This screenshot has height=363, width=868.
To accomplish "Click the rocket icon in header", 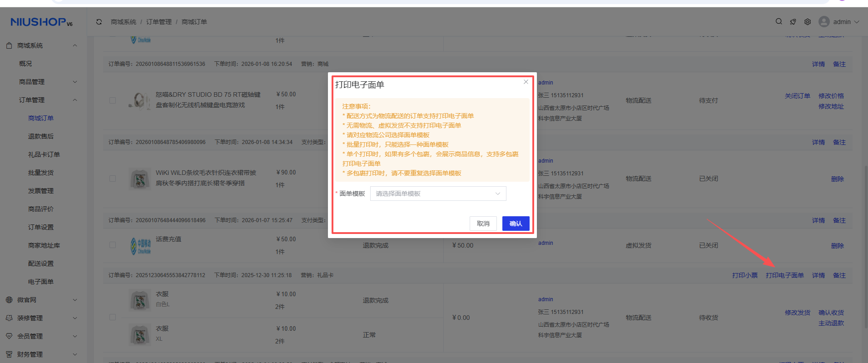I will pos(793,22).
